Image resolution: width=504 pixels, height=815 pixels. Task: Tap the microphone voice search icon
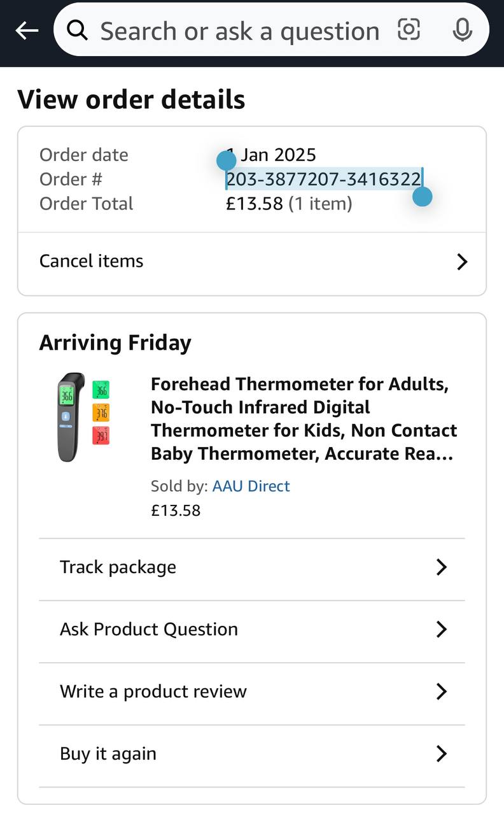point(463,30)
